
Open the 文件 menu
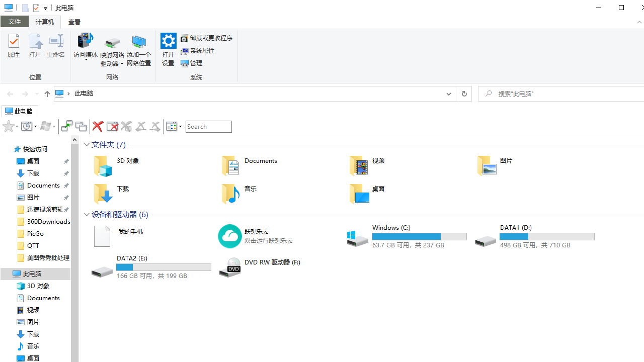15,22
